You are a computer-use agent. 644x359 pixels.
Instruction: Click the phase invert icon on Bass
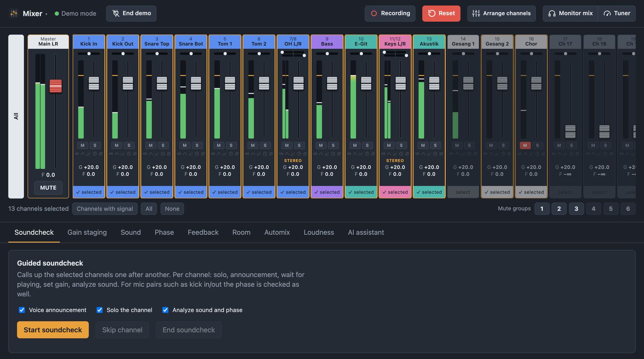pos(339,154)
